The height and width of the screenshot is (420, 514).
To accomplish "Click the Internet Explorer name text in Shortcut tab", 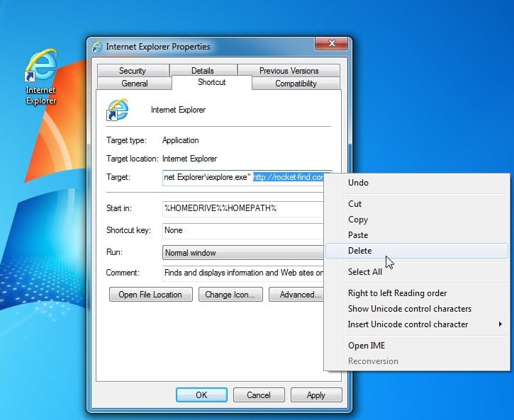I will coord(179,110).
